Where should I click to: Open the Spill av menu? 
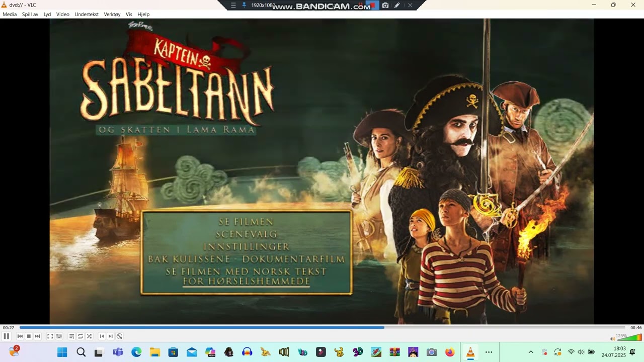(30, 14)
